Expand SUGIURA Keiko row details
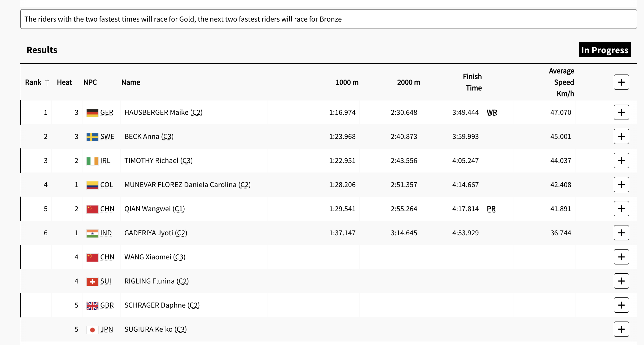This screenshot has height=345, width=644. point(621,329)
